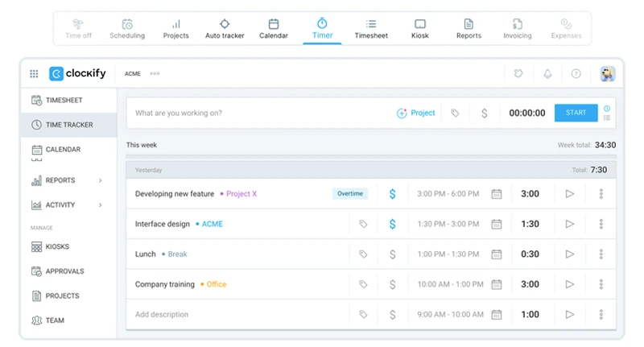Viewport: 644px width, 347px height.
Task: Switch to the Scheduling tab
Action: click(x=127, y=29)
